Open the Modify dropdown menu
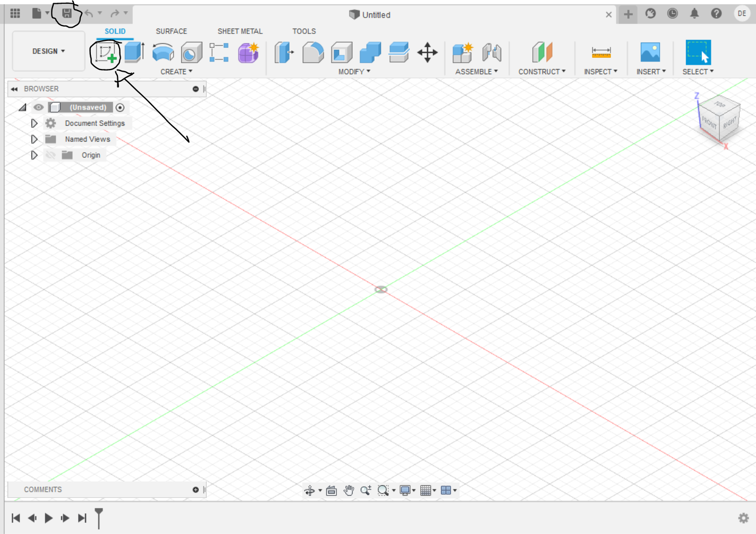 354,72
